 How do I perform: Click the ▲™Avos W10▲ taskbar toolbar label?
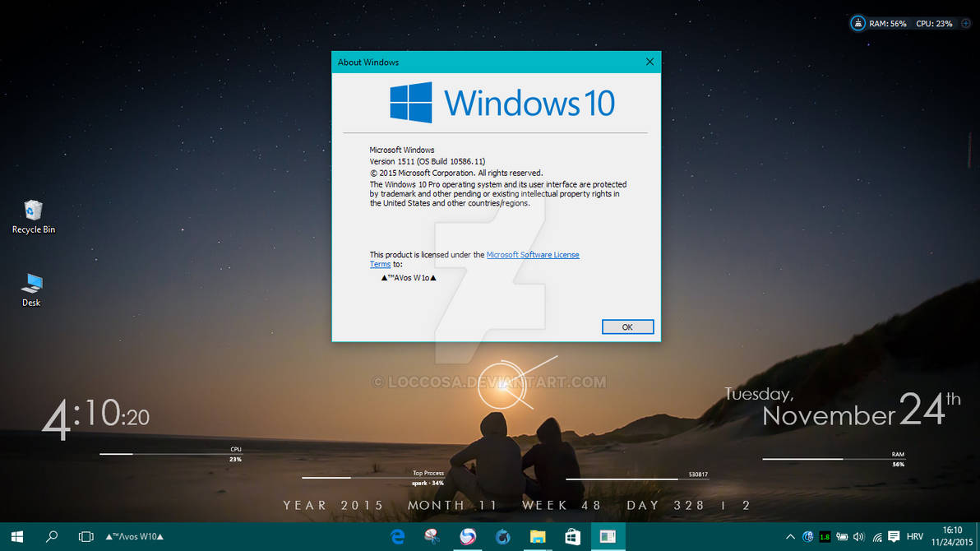134,537
